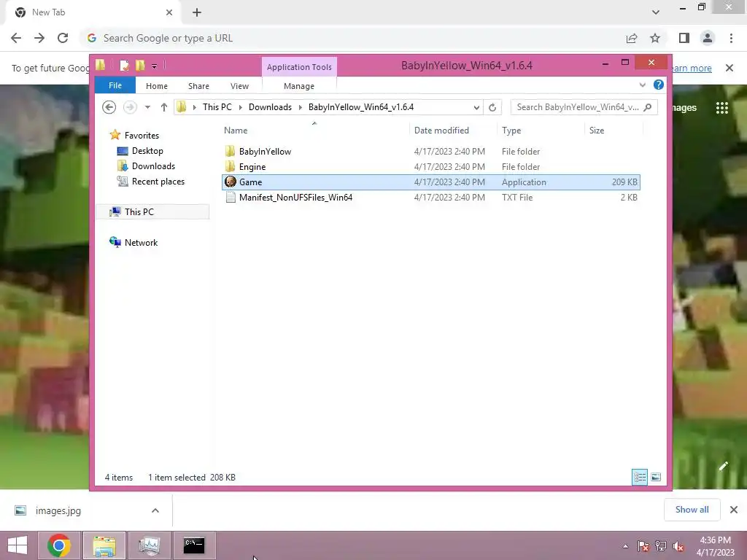Refresh the Explorer folder view
747x560 pixels.
click(492, 107)
